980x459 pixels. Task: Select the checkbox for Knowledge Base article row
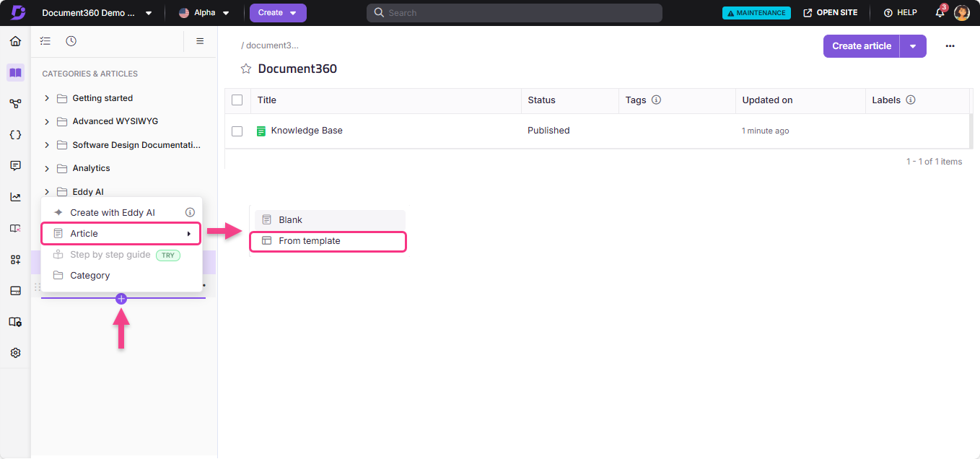(237, 131)
